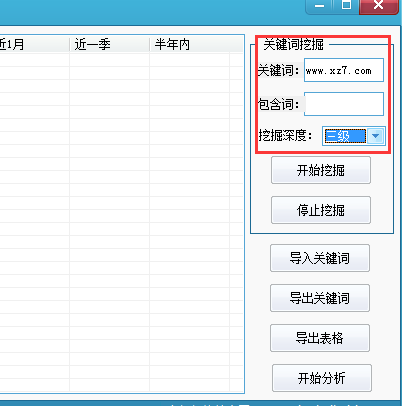This screenshot has height=406, width=402.
Task: Stop mining with the 停止挖掘 button
Action: 321,210
